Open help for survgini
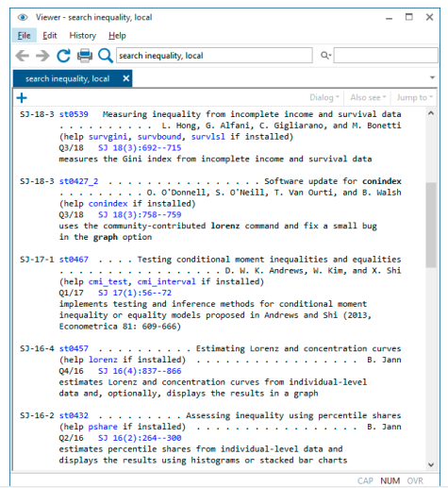 pos(108,137)
